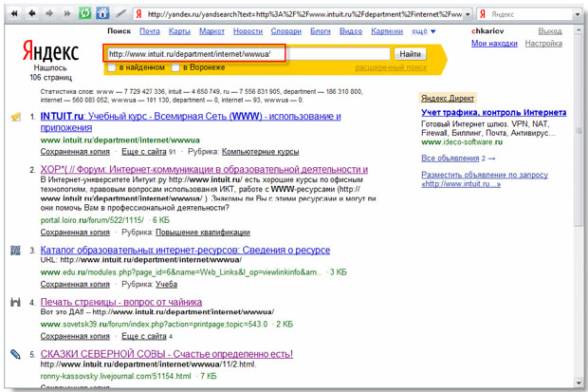Click 'Разместить объявление по запросу' link
The height and width of the screenshot is (392, 588).
[x=485, y=179]
